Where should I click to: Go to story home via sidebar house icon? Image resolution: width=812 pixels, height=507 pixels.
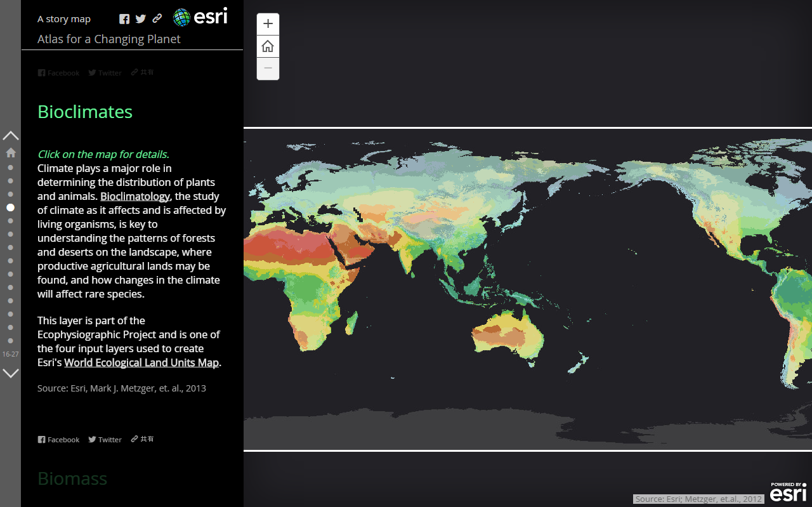click(11, 152)
